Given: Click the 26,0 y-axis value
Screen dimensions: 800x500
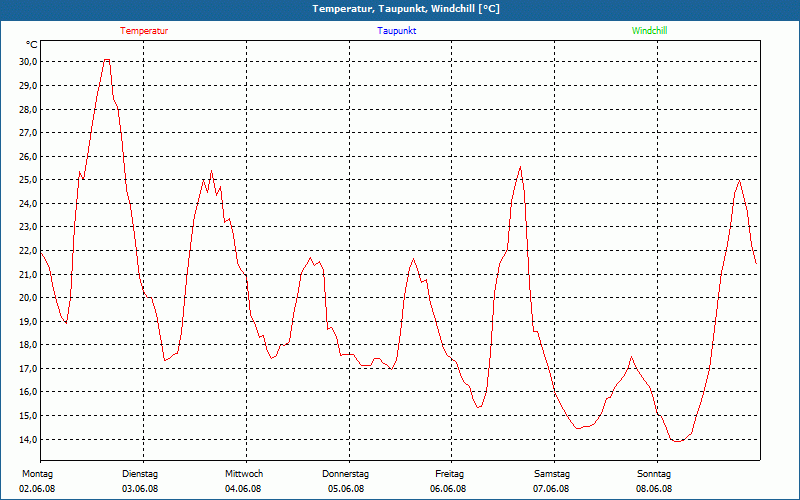Looking at the screenshot, I should [29, 156].
